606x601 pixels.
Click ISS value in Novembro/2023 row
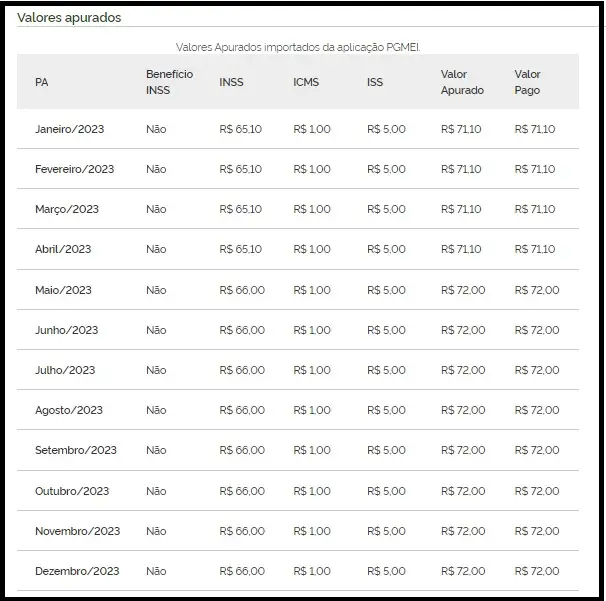[x=386, y=531]
